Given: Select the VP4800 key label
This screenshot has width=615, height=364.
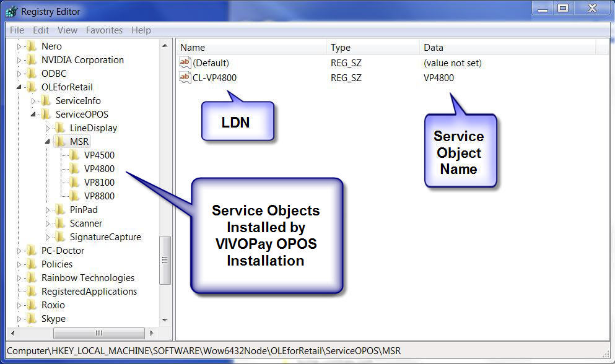Looking at the screenshot, I should [99, 169].
